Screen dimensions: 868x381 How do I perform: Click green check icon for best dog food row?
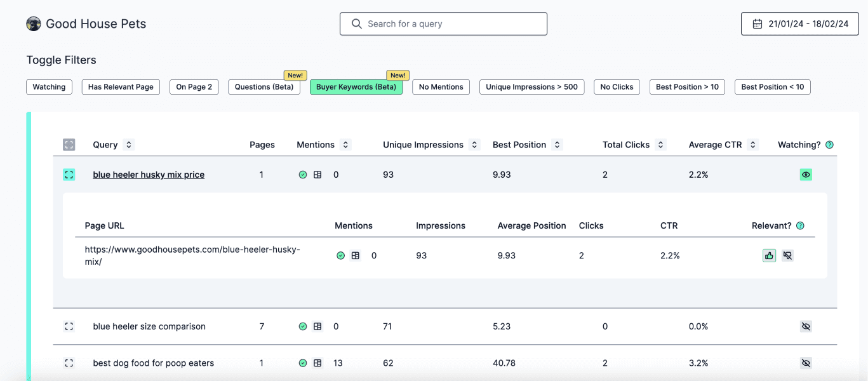pos(303,363)
